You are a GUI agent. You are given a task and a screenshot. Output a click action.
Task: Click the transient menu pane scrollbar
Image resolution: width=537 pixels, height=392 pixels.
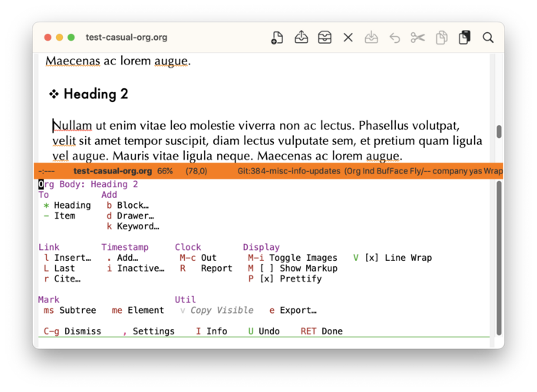coord(499,259)
